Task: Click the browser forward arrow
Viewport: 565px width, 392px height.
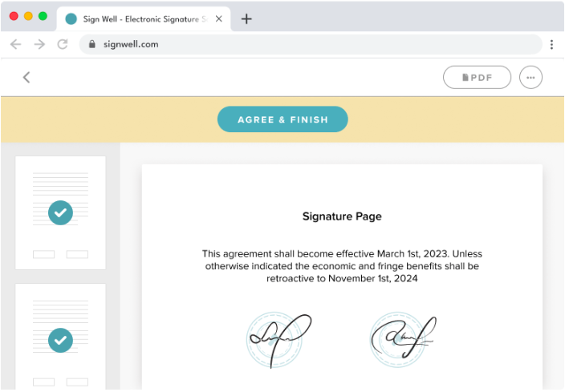Action: (x=39, y=44)
